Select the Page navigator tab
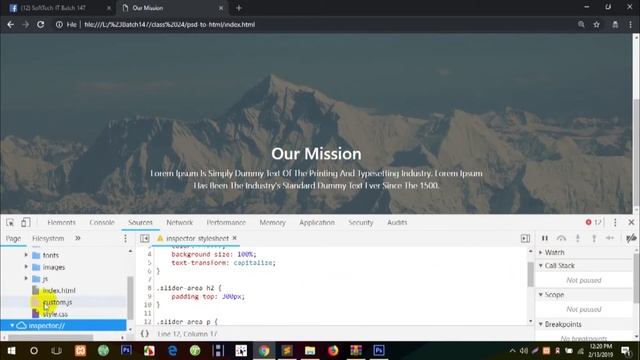This screenshot has height=360, width=640. point(13,238)
